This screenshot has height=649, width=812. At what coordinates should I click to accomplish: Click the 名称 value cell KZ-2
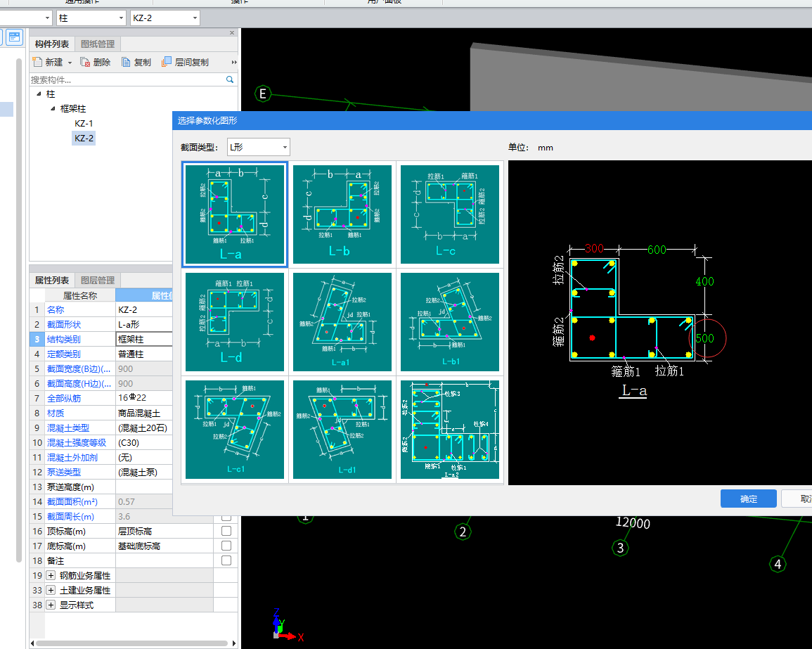pos(145,310)
